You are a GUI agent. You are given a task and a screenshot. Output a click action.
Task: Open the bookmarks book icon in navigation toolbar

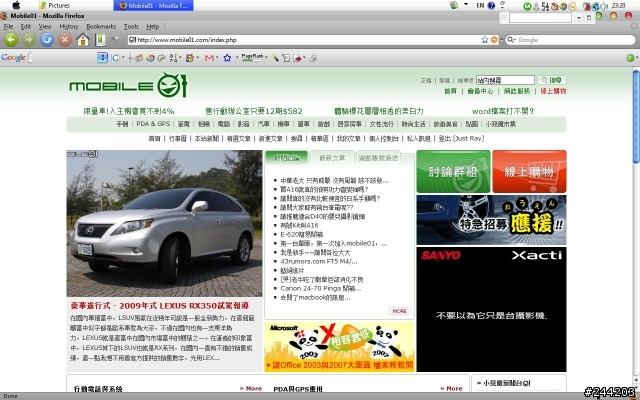100,40
